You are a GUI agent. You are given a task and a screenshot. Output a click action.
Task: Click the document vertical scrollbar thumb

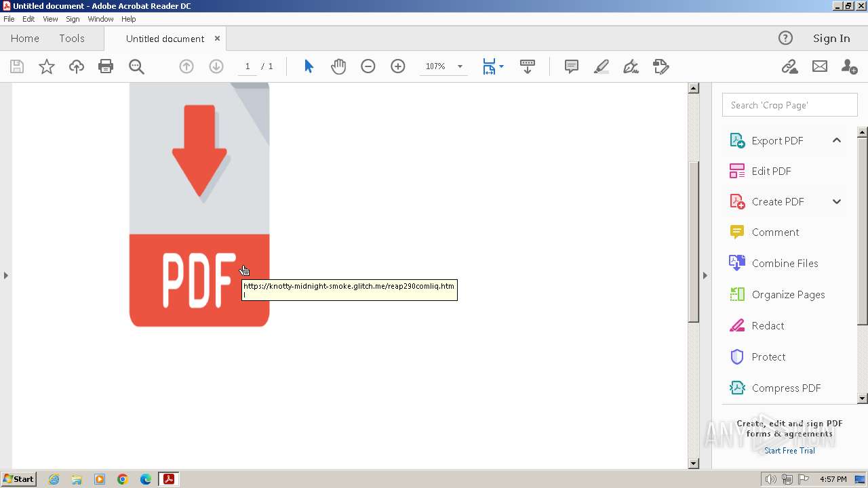tap(694, 241)
